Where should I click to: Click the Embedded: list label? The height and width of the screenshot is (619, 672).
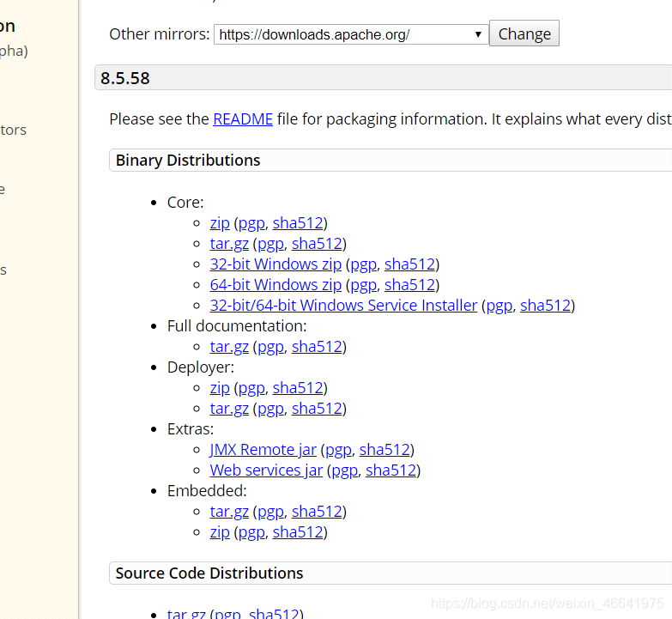207,491
